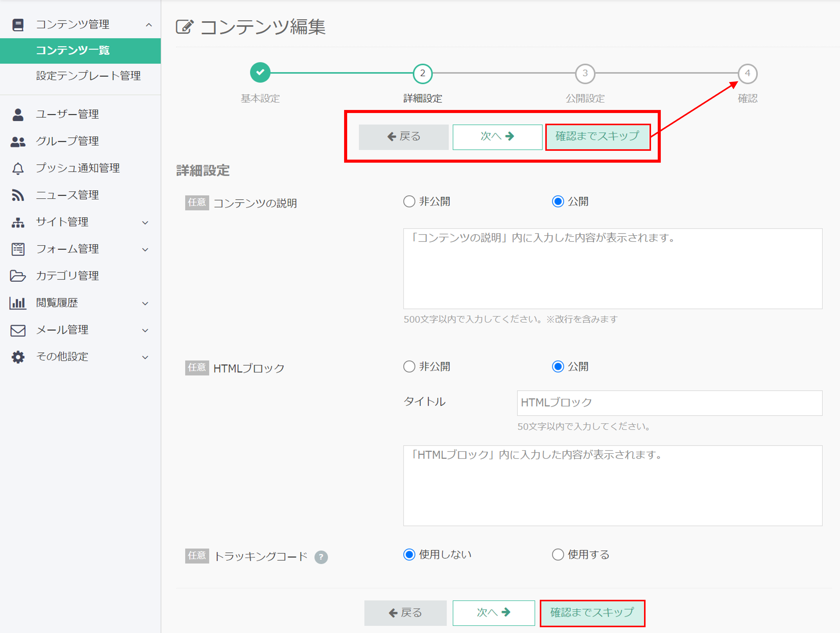Select 使用する for tracking code

click(x=557, y=555)
